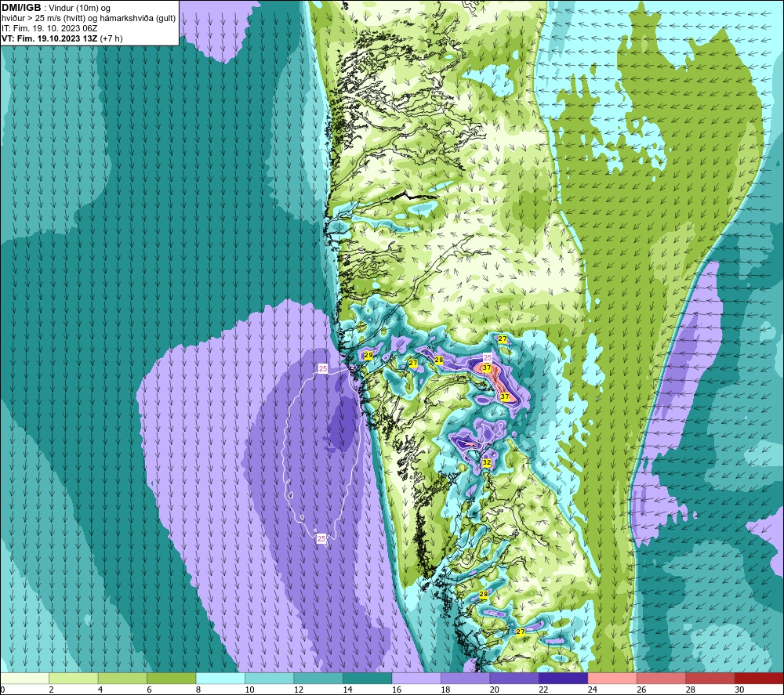The height and width of the screenshot is (695, 784).
Task: Click the 25 contour label touching the 37 label
Action: tap(488, 358)
